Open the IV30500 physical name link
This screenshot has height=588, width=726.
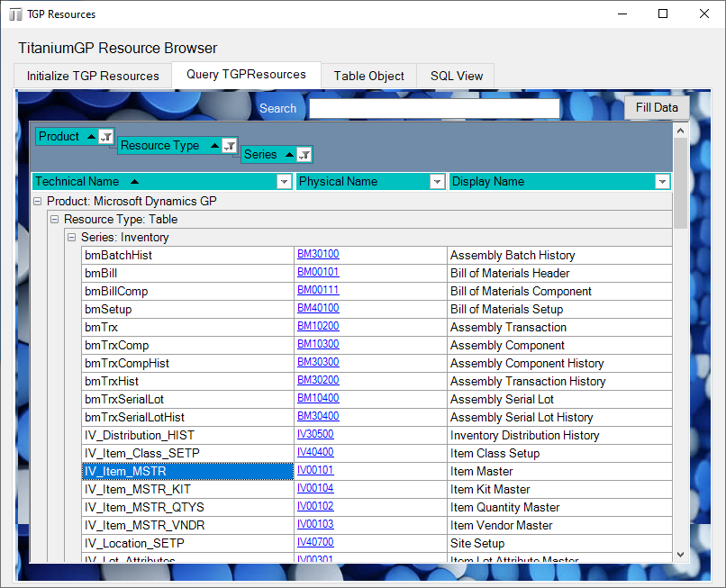[315, 434]
